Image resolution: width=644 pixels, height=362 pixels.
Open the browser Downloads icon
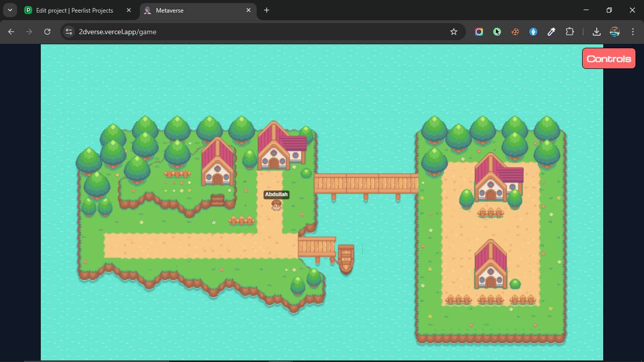(596, 32)
